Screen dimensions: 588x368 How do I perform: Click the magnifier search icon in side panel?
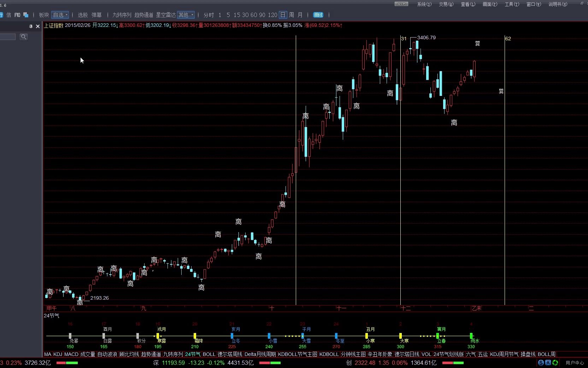(x=24, y=37)
